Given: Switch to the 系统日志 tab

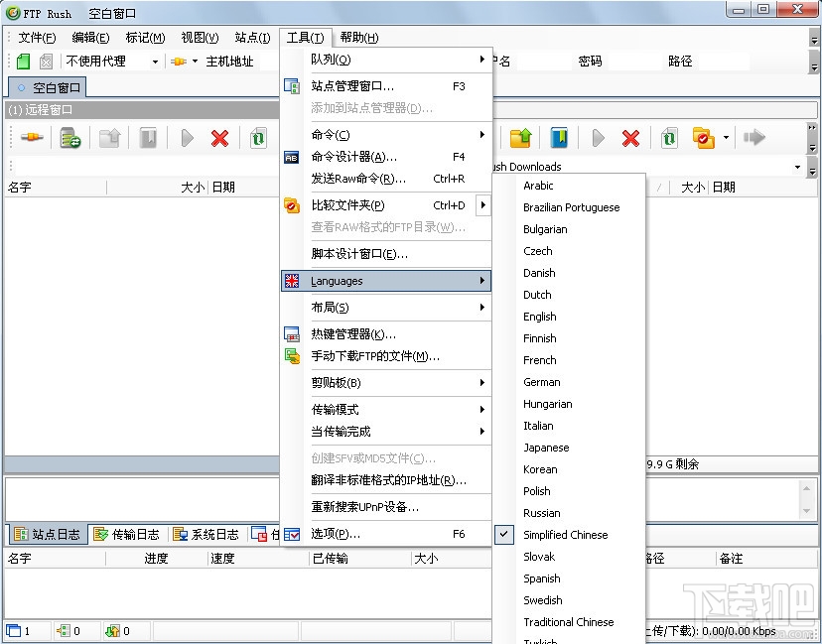Looking at the screenshot, I should (x=205, y=534).
